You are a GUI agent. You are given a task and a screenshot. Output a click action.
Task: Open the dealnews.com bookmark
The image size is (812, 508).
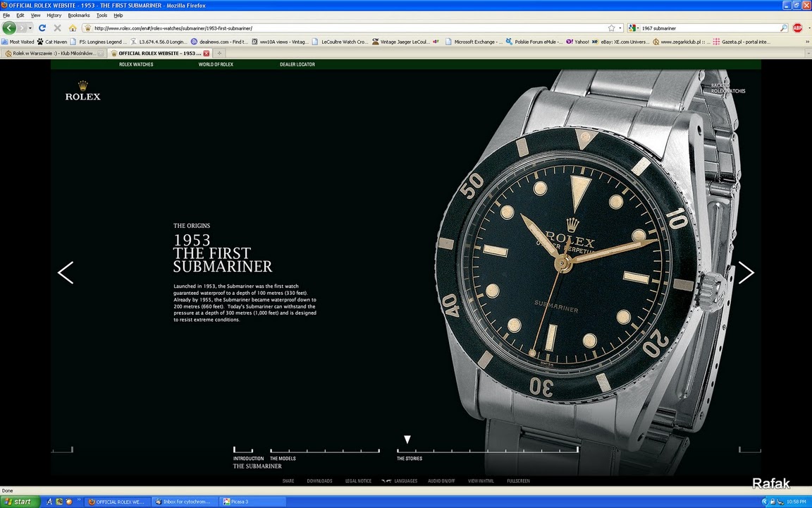tap(220, 42)
